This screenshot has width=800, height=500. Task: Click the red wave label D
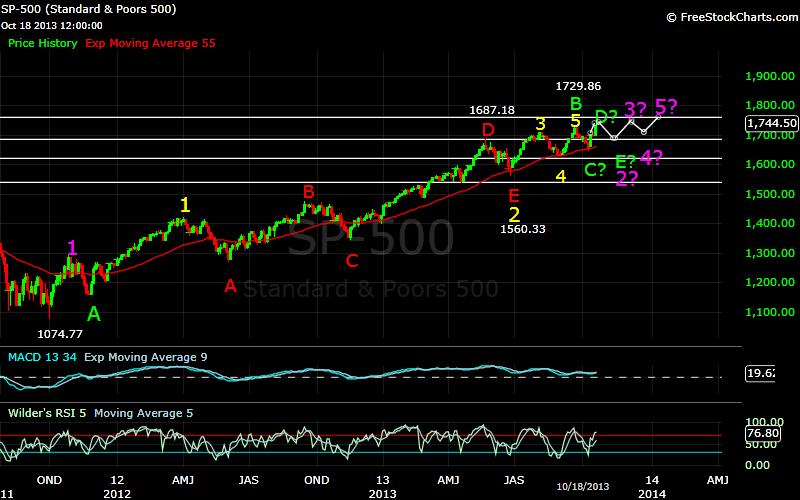pyautogui.click(x=489, y=131)
